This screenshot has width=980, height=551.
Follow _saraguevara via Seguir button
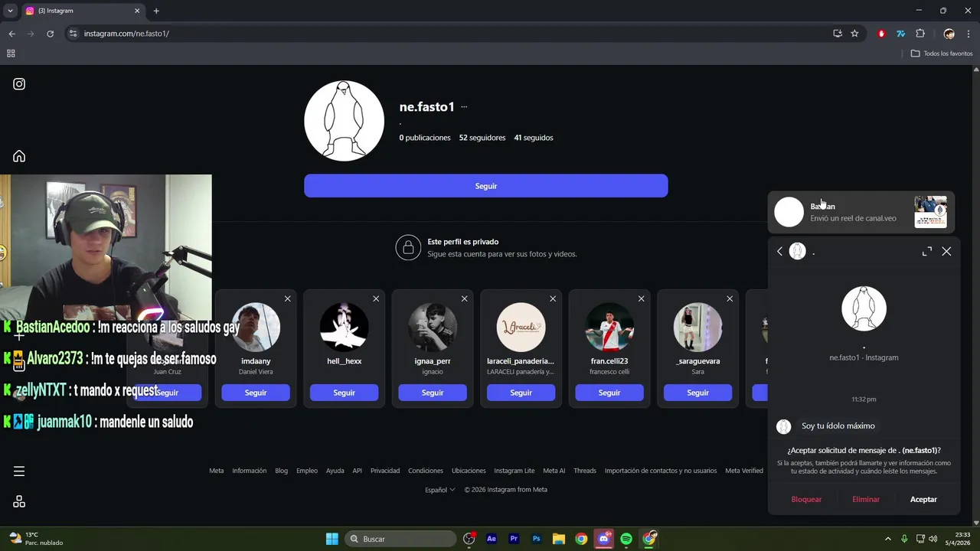[697, 393]
